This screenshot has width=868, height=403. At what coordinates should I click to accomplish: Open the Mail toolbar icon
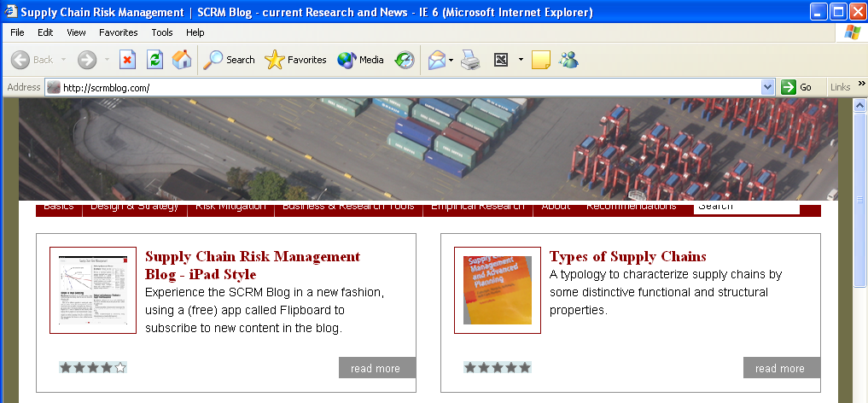(436, 60)
